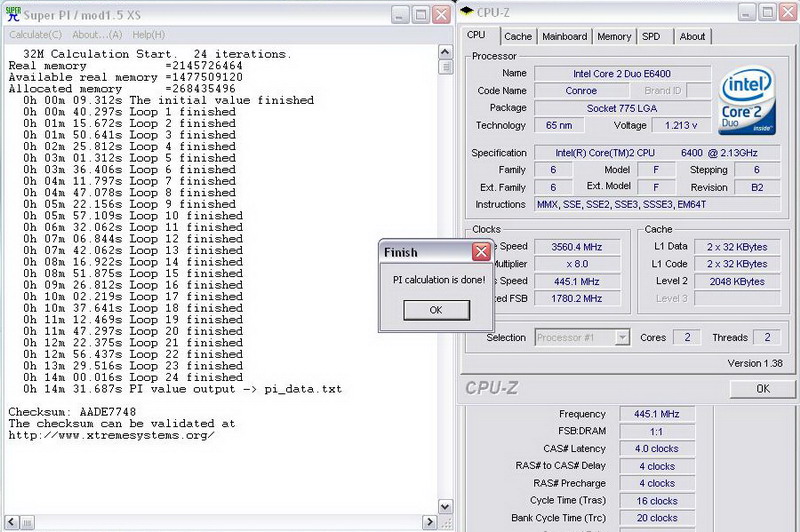Click the multiplier value x 8.0
The height and width of the screenshot is (532, 800).
(577, 264)
